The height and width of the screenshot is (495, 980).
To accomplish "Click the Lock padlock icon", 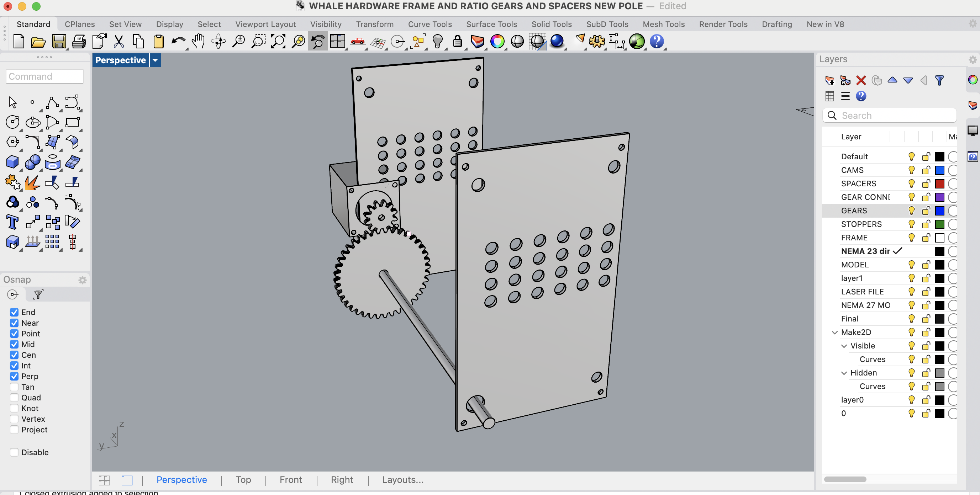I will coord(458,42).
